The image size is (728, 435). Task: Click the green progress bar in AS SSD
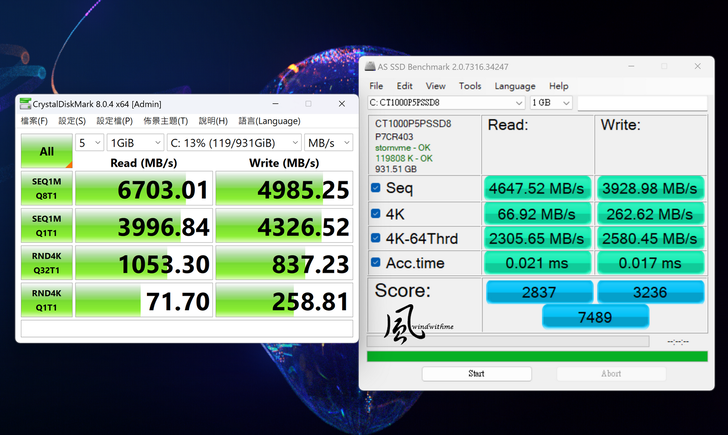click(537, 356)
